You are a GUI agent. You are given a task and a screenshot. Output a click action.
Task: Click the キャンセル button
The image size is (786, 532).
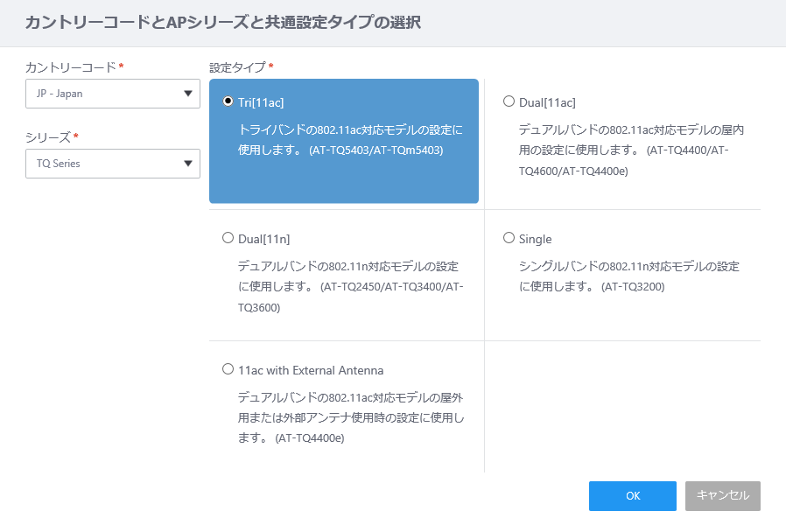723,496
